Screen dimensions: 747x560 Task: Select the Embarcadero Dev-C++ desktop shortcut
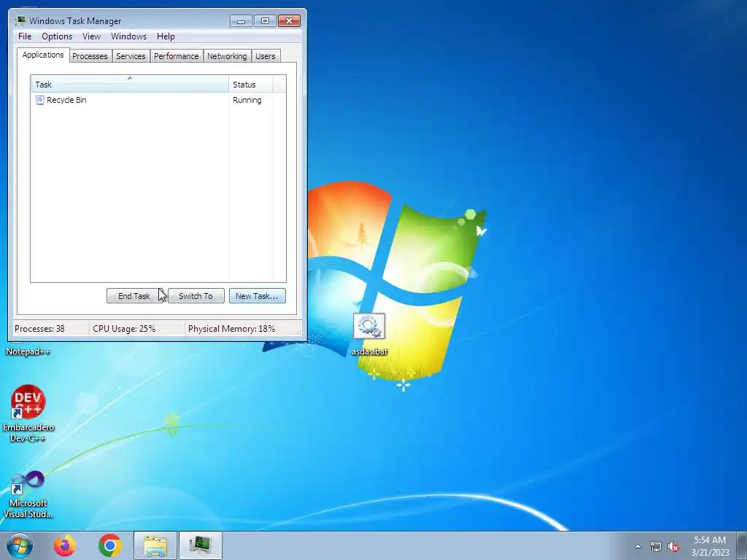point(28,413)
